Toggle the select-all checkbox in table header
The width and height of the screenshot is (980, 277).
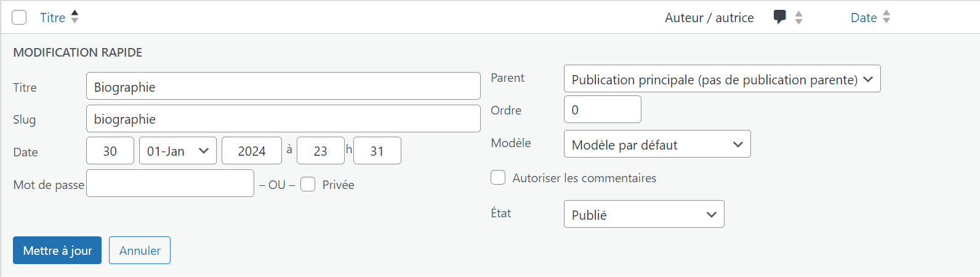(19, 17)
